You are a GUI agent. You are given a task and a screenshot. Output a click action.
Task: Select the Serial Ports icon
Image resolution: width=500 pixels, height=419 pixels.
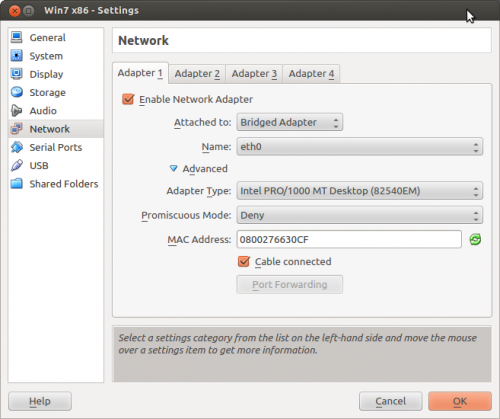pos(16,147)
